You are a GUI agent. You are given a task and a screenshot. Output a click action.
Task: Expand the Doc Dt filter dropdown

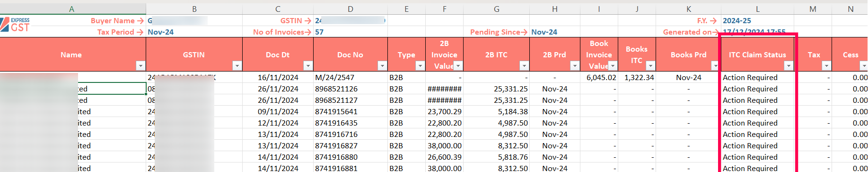point(308,66)
